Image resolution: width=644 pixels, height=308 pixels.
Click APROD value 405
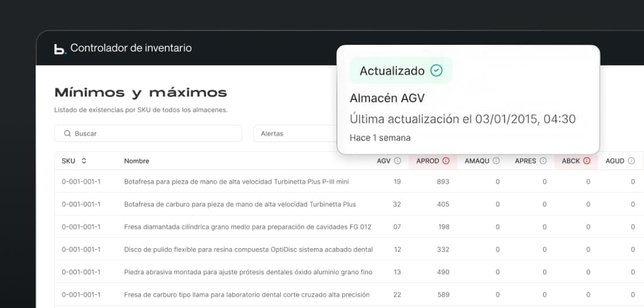point(443,204)
